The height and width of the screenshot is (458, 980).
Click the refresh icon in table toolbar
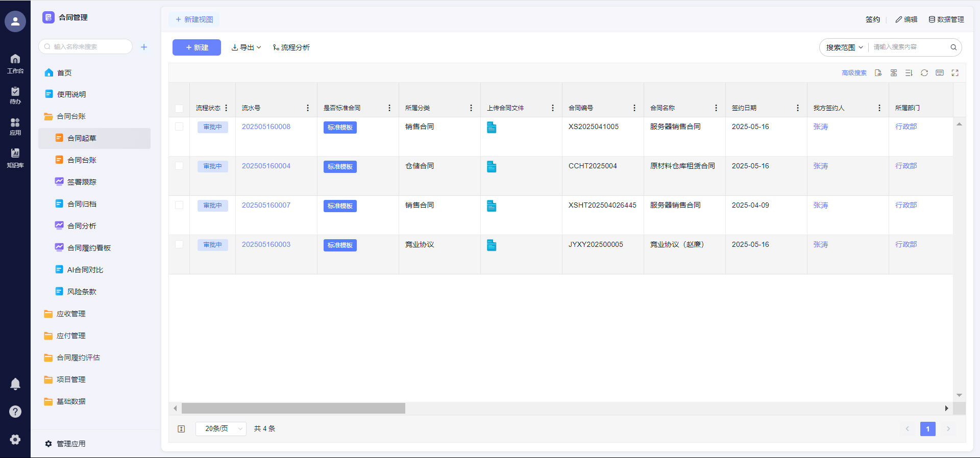[924, 73]
